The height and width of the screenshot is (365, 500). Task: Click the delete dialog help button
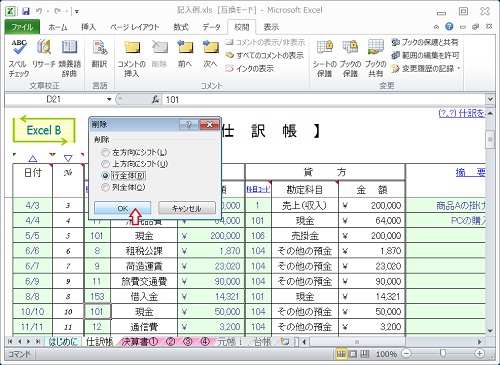pos(188,125)
